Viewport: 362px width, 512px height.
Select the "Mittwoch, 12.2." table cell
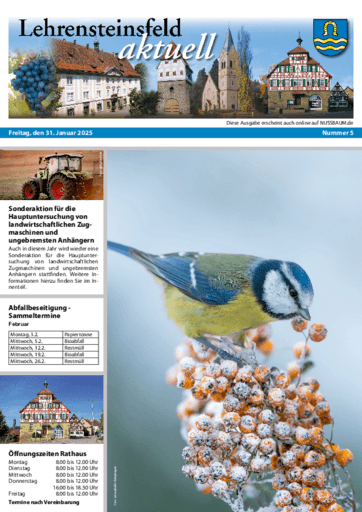[x=36, y=348]
